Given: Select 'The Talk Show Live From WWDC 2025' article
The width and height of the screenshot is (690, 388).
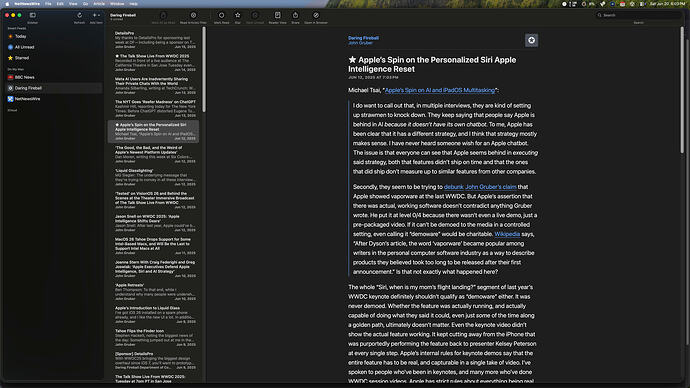Looking at the screenshot, I should pos(153,62).
